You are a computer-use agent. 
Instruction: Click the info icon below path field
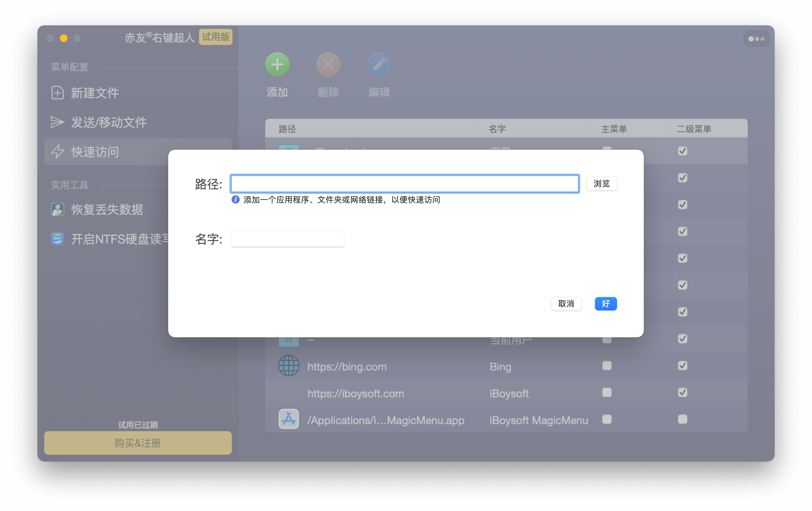click(235, 200)
